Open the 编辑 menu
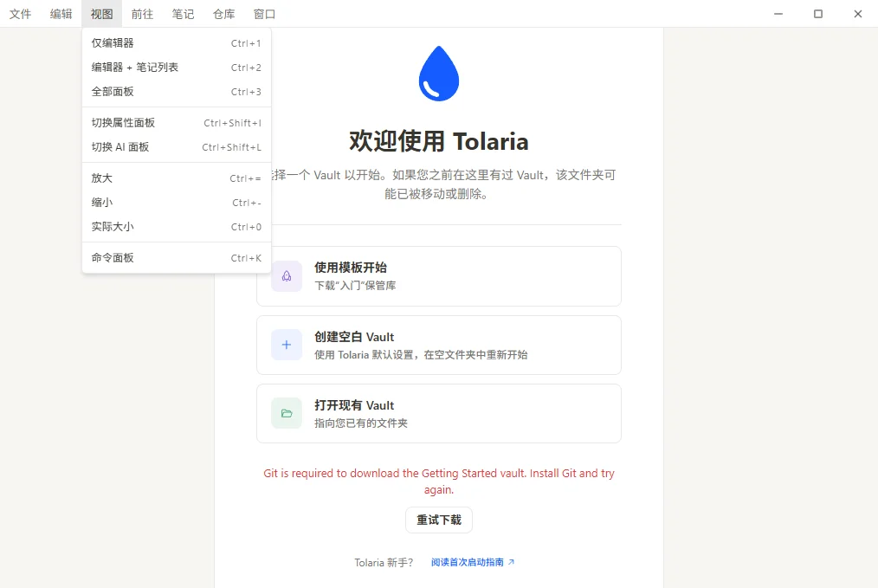Screen dimensions: 878x588 click(x=61, y=14)
